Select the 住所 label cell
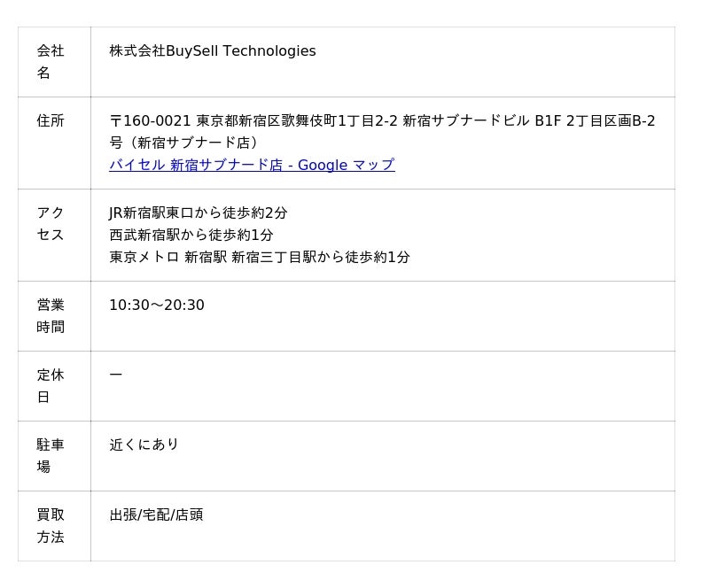The image size is (709, 588). [x=54, y=143]
